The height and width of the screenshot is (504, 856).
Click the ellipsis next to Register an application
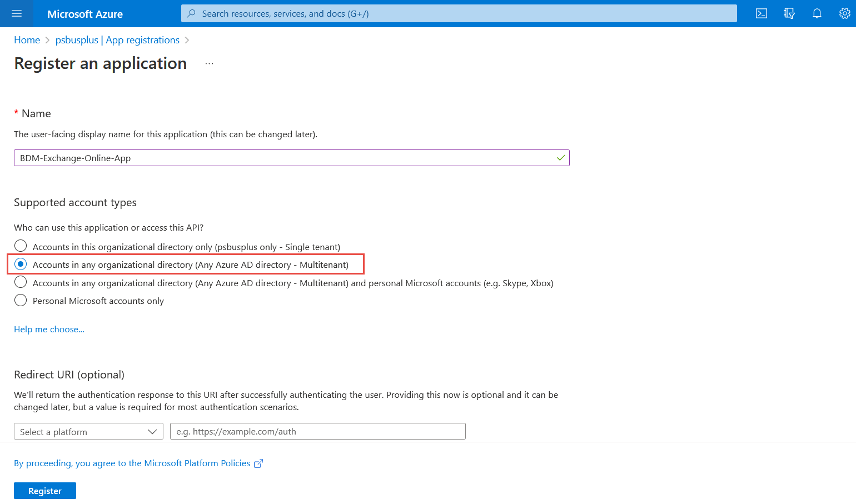pos(209,64)
